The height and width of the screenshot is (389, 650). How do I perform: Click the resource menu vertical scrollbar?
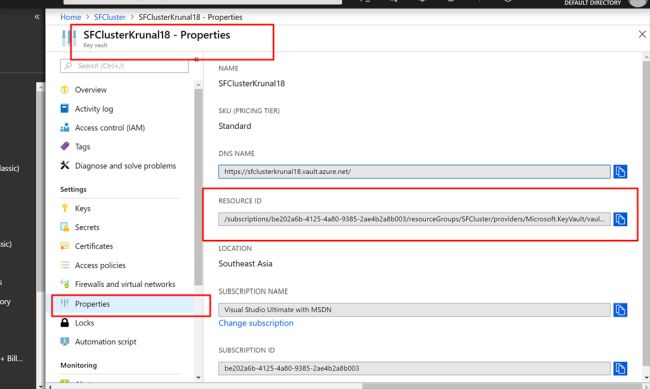[198, 187]
